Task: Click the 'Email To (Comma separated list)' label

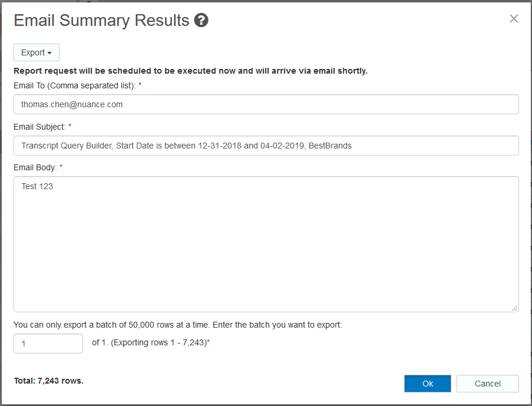Action: [75, 85]
